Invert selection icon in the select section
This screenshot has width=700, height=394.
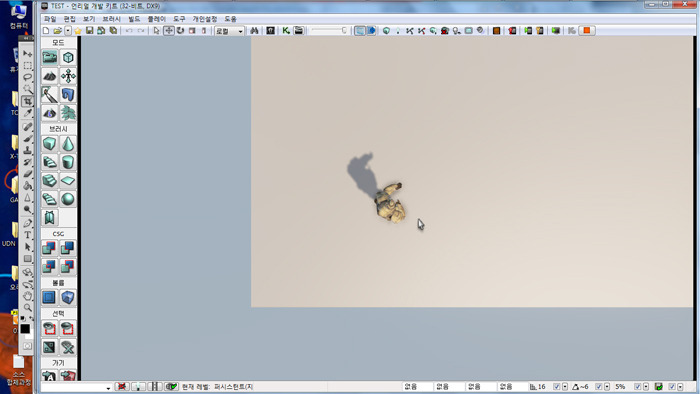(50, 347)
